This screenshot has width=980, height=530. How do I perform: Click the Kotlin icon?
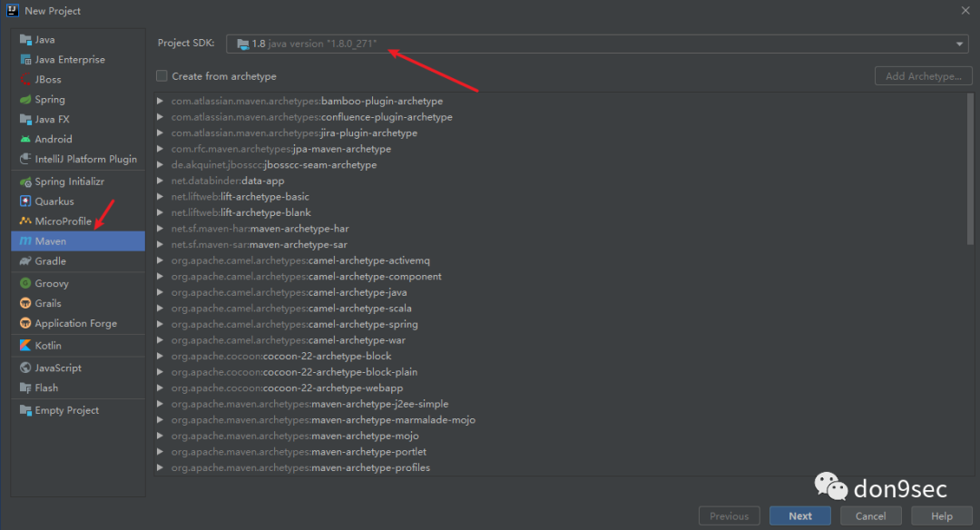coord(25,346)
